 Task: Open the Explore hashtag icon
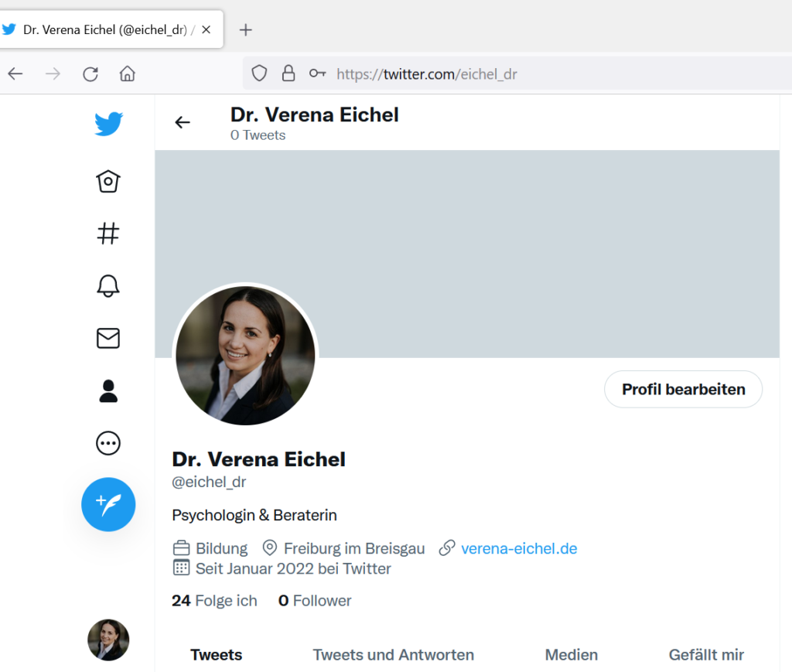108,234
